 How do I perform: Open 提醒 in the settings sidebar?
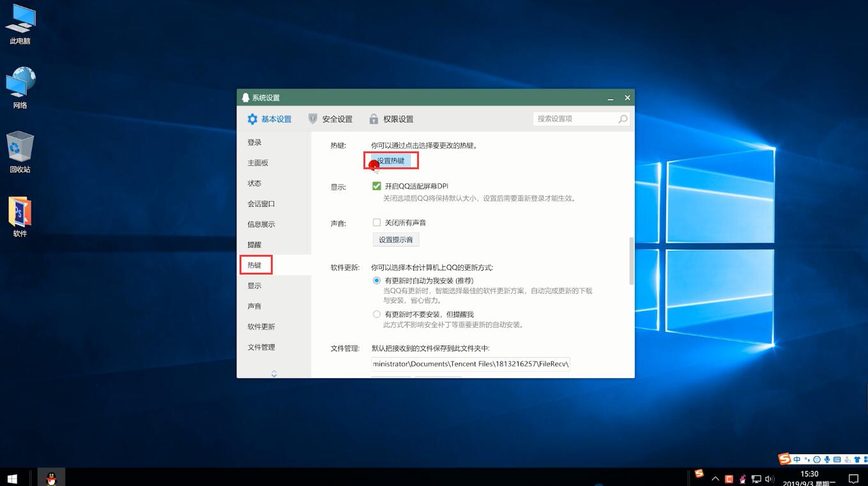pos(274,245)
